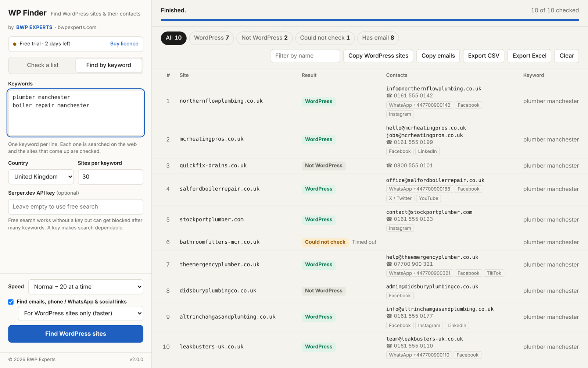
Task: Open X / Twitter tag for salfordboilerrepair
Action: pyautogui.click(x=400, y=198)
